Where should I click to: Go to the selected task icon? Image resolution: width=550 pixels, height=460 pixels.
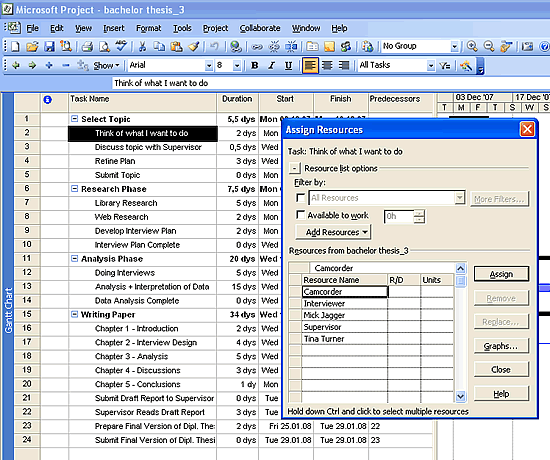pyautogui.click(x=506, y=46)
